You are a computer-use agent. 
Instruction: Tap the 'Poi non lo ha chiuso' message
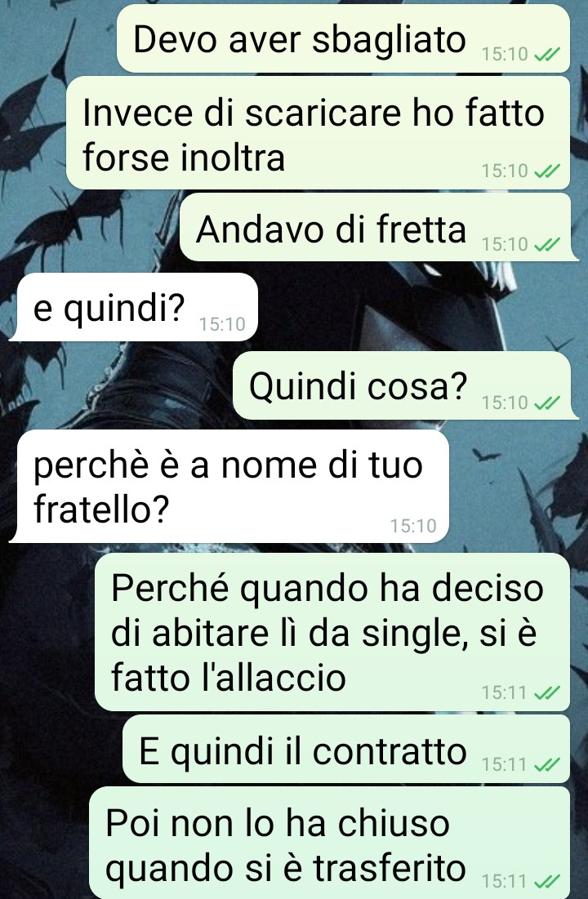[330, 843]
